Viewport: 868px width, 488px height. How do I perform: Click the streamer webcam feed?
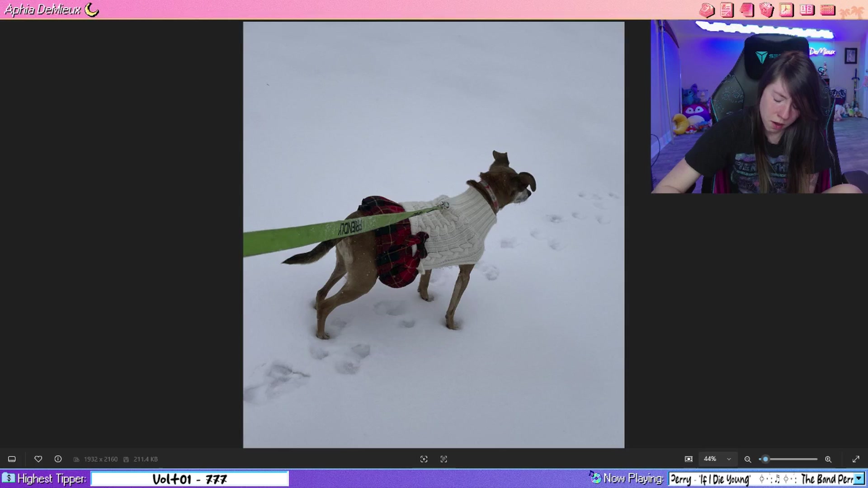[759, 107]
